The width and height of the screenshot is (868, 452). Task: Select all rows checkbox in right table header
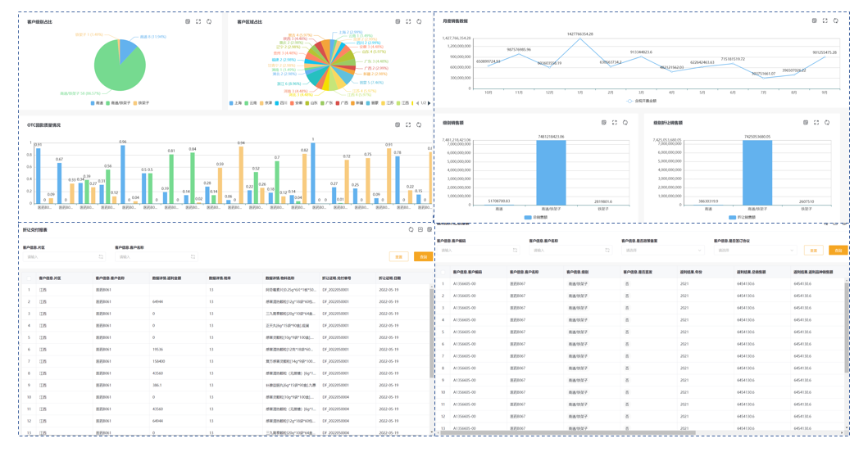coord(443,272)
